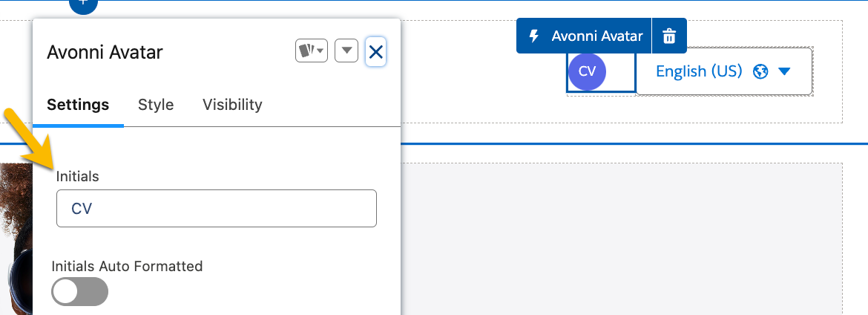Delete the Avonni Avatar component with trash icon

(x=669, y=36)
